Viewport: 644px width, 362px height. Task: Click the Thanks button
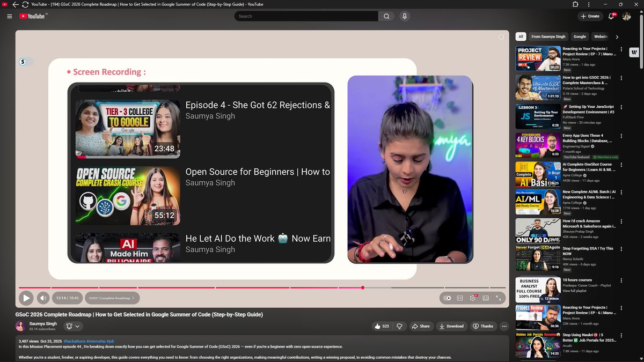coord(482,326)
